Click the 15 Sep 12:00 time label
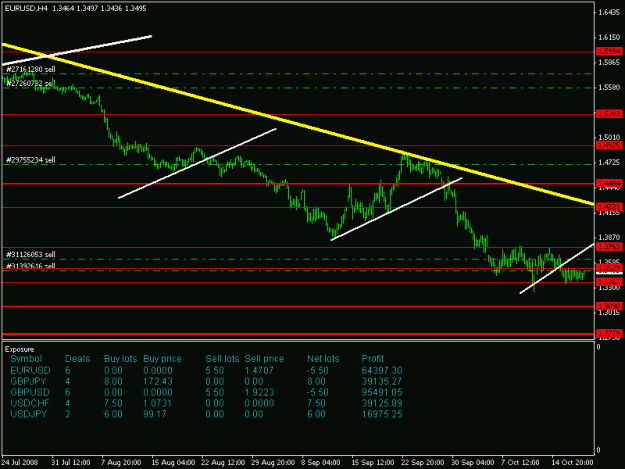Viewport: 625px width, 469px height. (373, 462)
